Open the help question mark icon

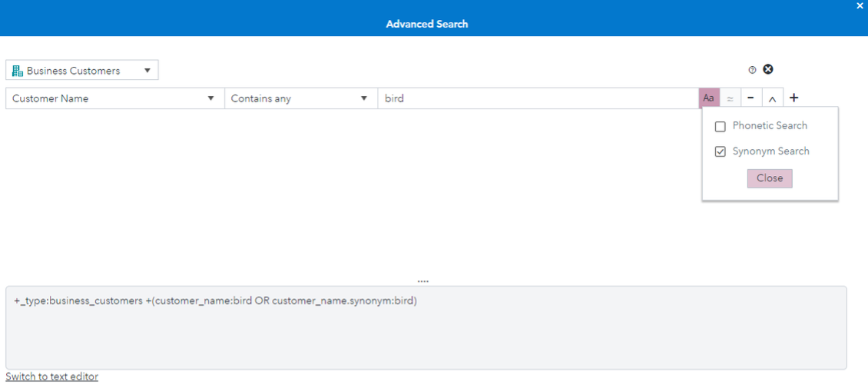(x=752, y=70)
